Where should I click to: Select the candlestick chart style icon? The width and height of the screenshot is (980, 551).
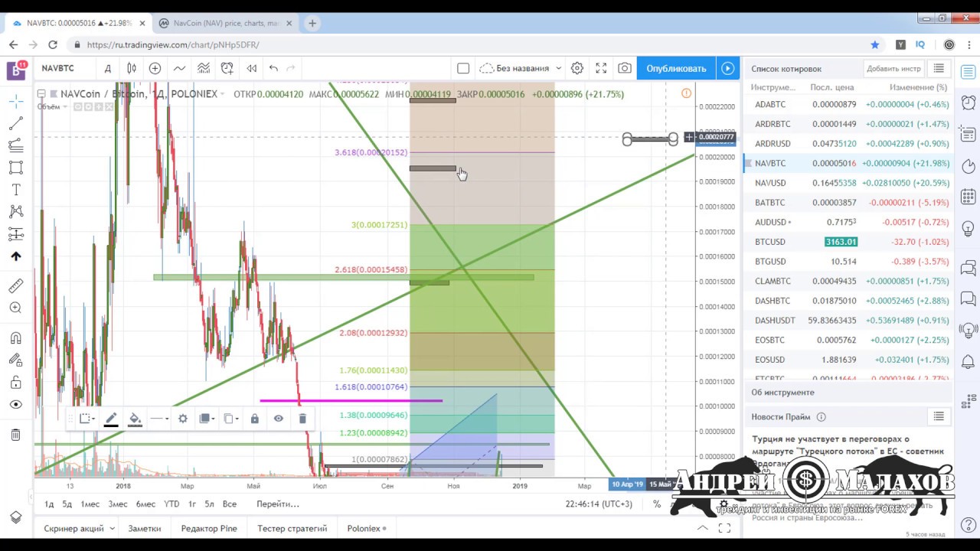(132, 68)
